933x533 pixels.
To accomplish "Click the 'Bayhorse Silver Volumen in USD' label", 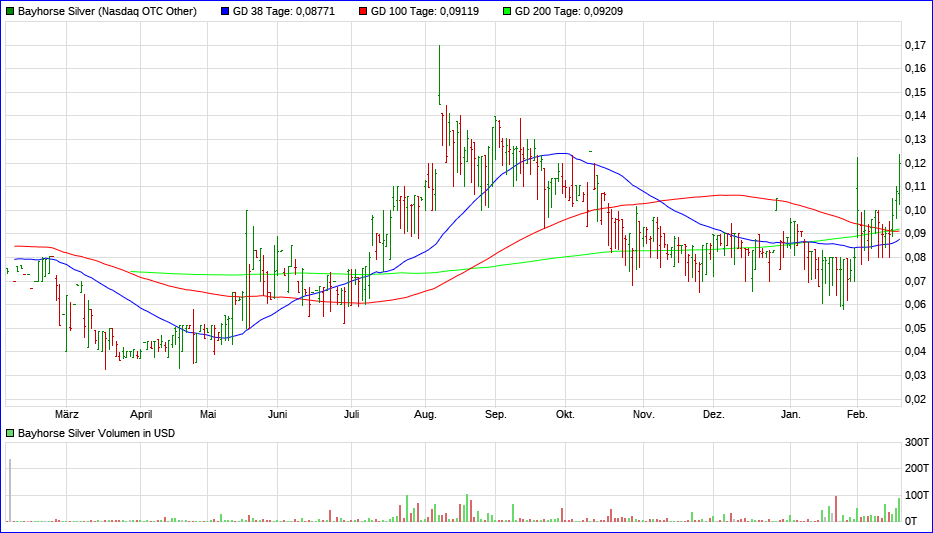I will (x=96, y=433).
